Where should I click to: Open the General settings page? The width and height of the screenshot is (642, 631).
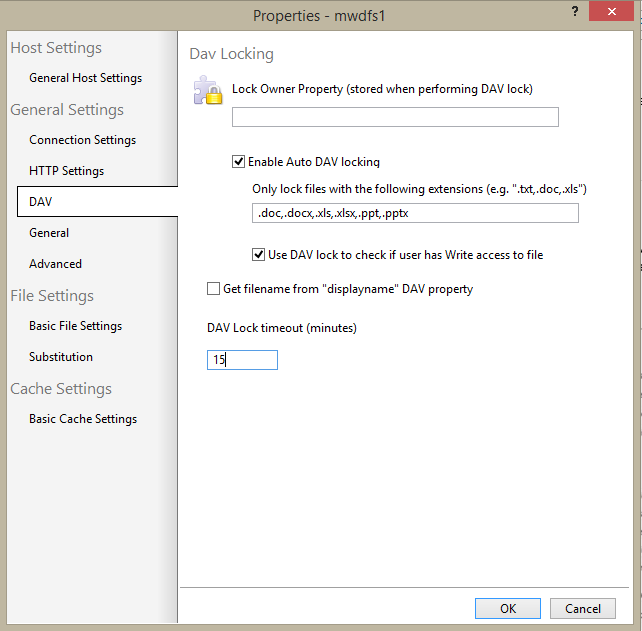tap(49, 233)
